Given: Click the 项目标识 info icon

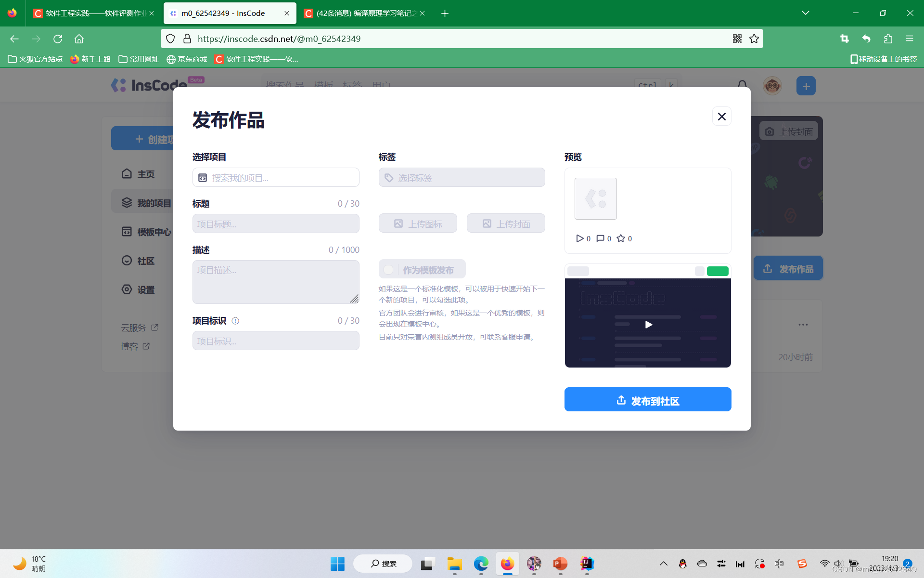Looking at the screenshot, I should click(x=235, y=321).
